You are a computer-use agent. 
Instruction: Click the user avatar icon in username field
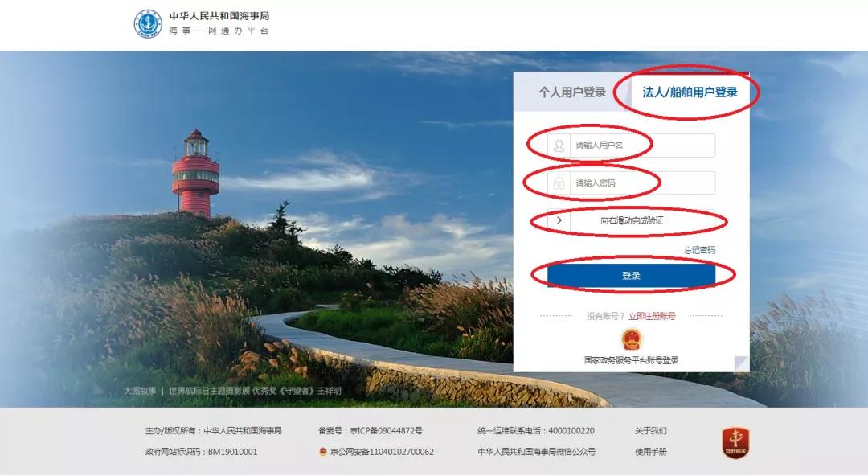(x=559, y=146)
